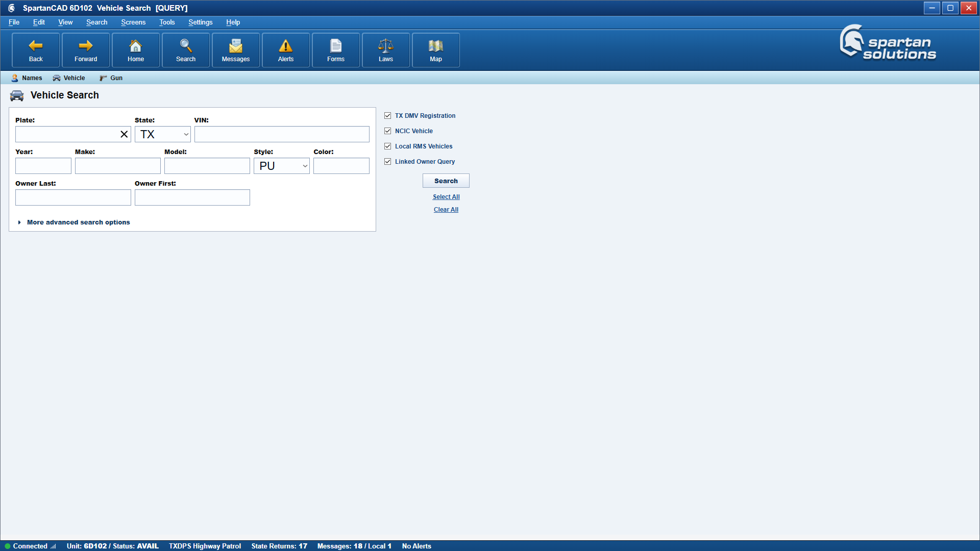Viewport: 980px width, 551px height.
Task: Toggle Local RMS Vehicles checkbox
Action: [388, 146]
